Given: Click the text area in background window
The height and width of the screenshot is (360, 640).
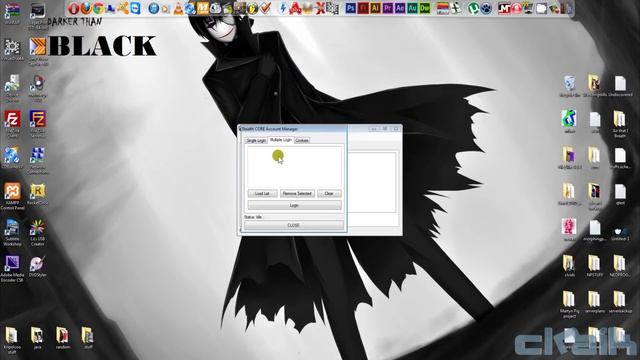Looking at the screenshot, I should pos(372,182).
